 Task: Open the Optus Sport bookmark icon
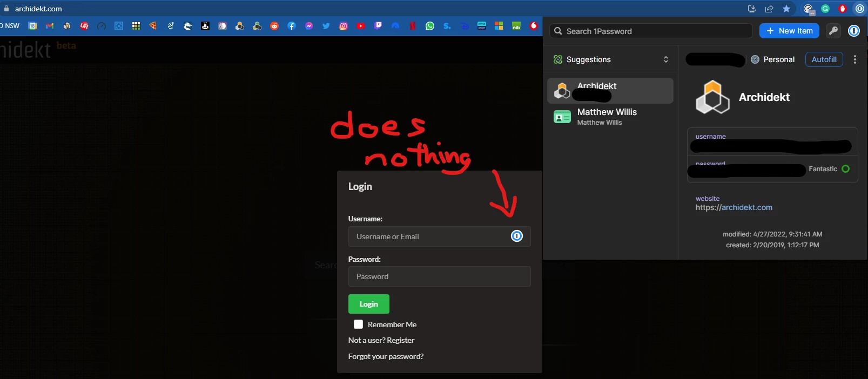tap(482, 26)
